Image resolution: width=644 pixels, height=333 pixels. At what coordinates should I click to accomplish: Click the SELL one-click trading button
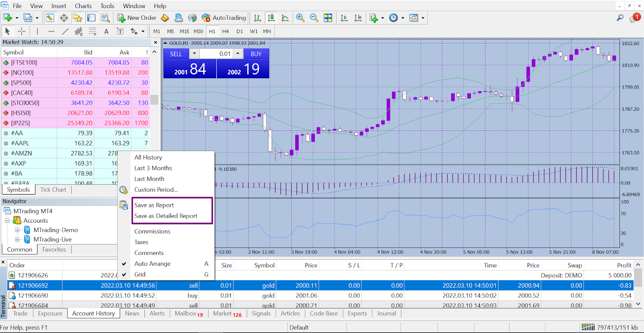(176, 54)
